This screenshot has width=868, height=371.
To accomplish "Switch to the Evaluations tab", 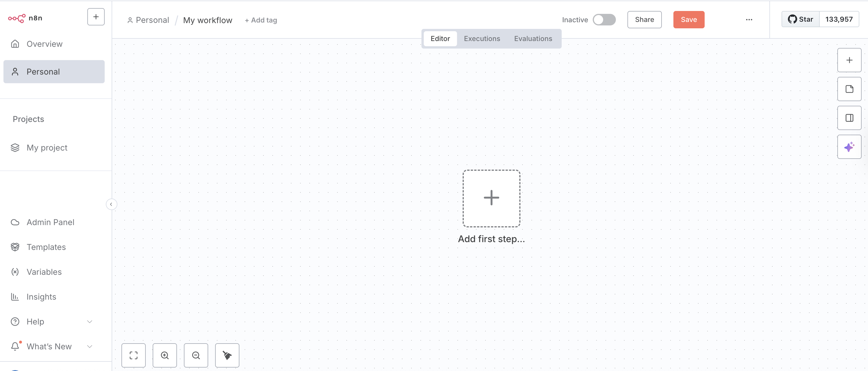I will [533, 39].
